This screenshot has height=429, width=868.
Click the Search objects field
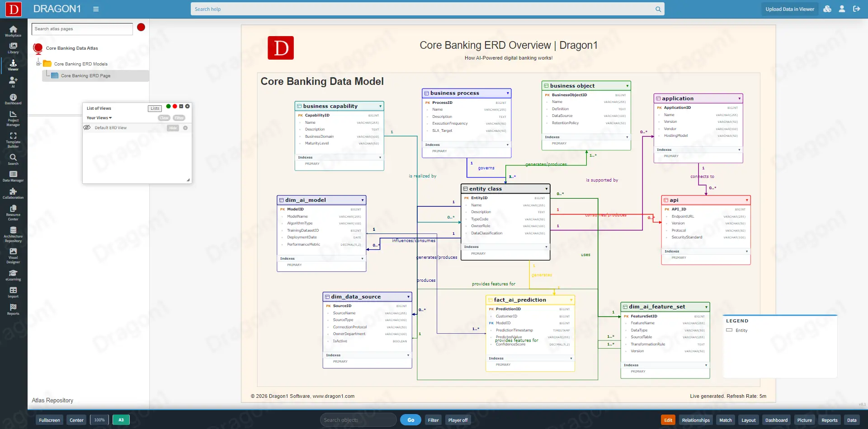358,420
